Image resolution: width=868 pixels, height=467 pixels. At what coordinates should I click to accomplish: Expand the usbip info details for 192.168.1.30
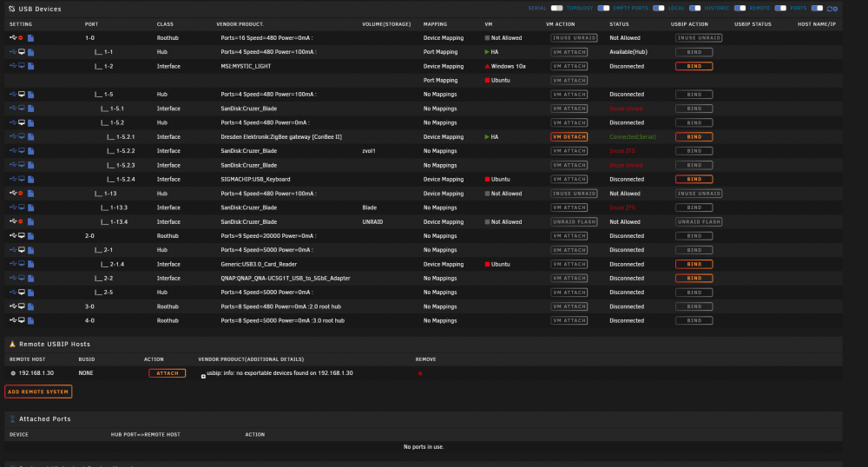pos(203,376)
